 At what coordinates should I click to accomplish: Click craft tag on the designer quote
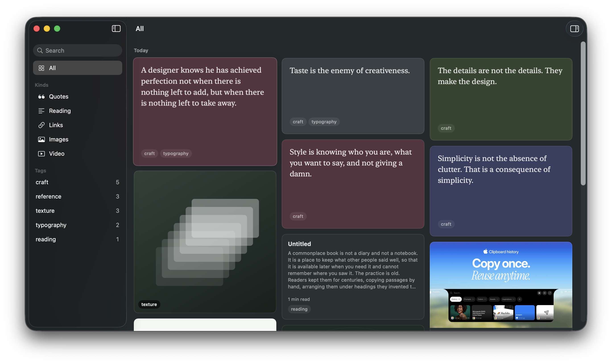149,153
